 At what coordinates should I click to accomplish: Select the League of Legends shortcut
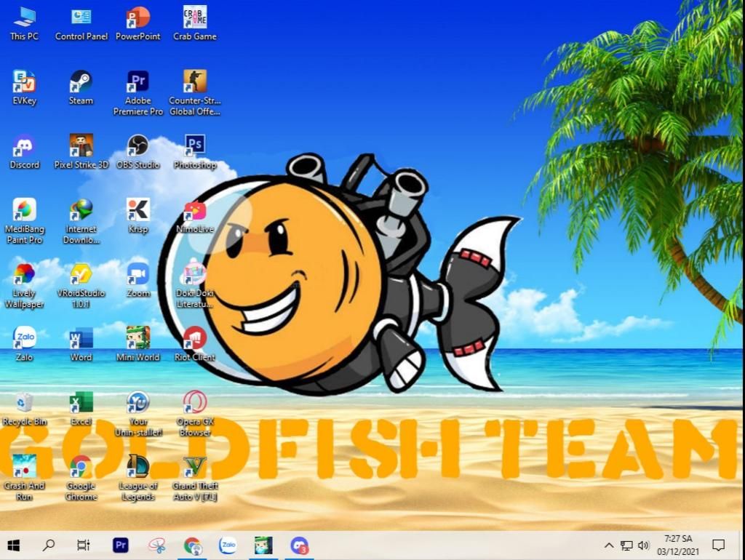(x=138, y=479)
